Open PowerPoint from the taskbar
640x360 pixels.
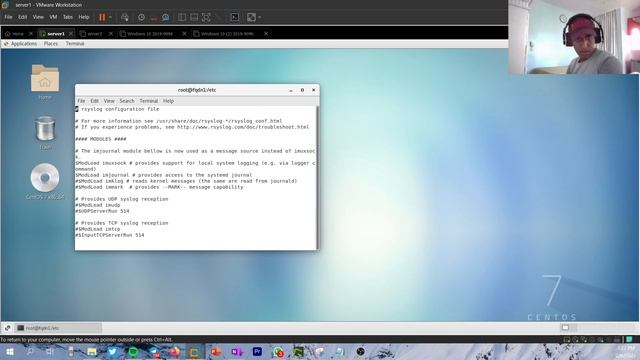(216, 351)
